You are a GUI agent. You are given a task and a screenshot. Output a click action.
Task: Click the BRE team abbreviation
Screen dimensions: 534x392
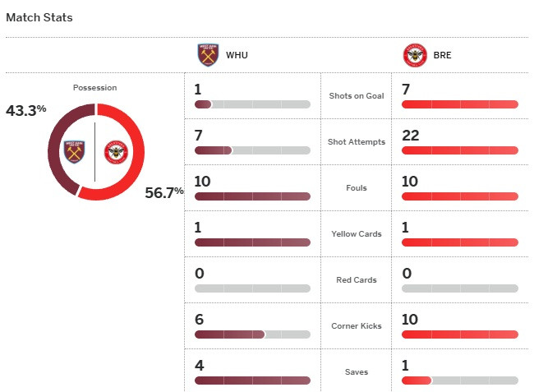coord(441,56)
